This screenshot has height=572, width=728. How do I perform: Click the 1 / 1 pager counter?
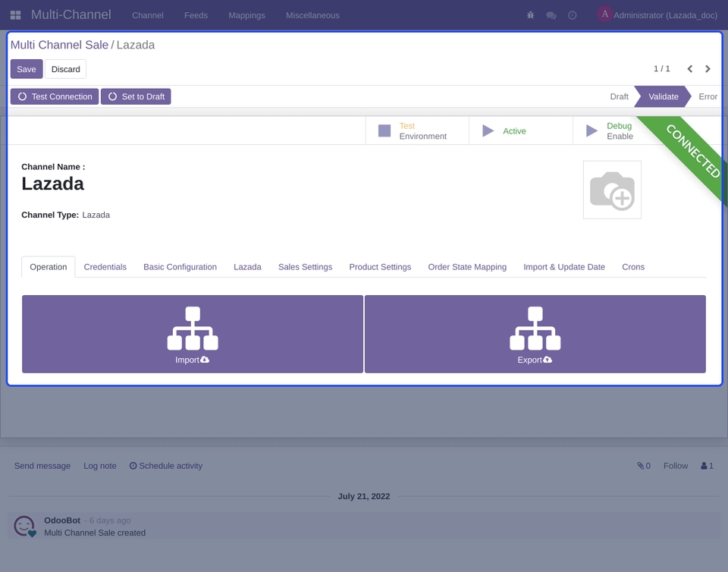point(661,69)
